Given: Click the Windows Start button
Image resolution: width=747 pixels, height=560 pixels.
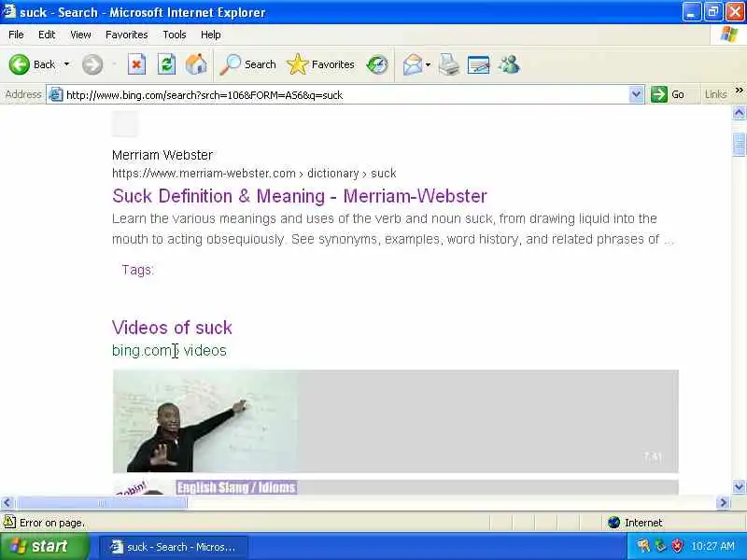Looking at the screenshot, I should tap(44, 546).
